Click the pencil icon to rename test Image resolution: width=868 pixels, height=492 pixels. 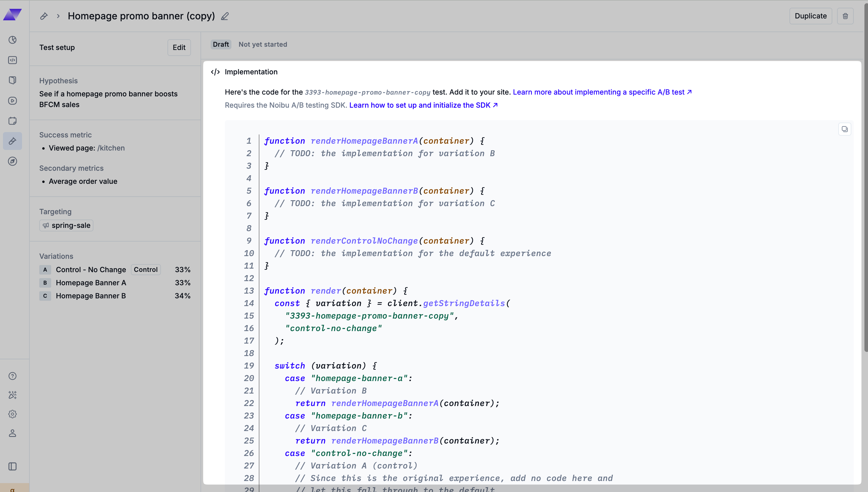coord(225,16)
